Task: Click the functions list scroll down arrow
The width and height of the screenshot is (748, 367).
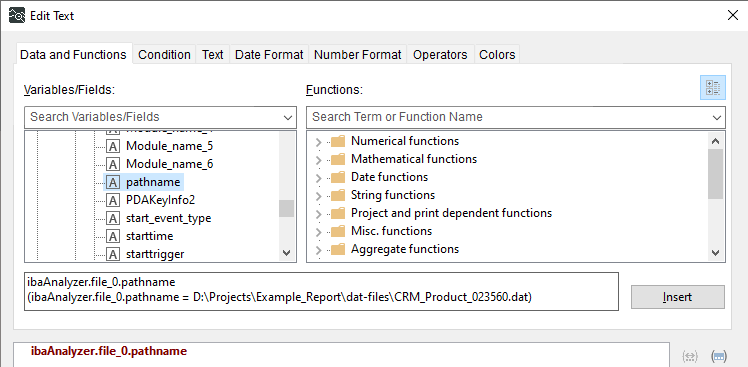Action: click(x=716, y=253)
